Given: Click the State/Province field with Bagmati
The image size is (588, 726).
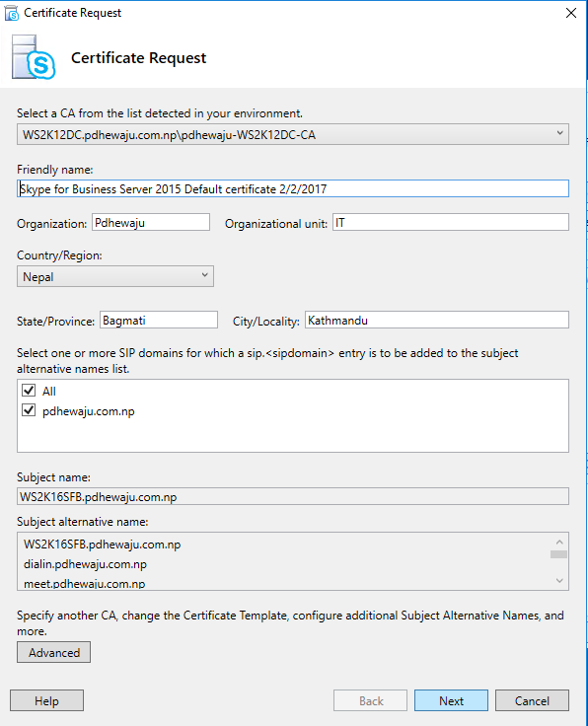Looking at the screenshot, I should 159,320.
